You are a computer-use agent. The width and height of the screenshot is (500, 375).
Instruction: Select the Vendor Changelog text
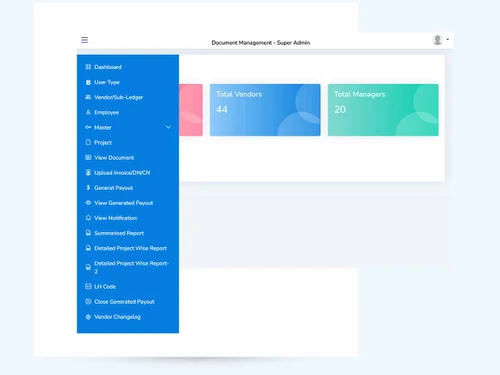[x=117, y=317]
